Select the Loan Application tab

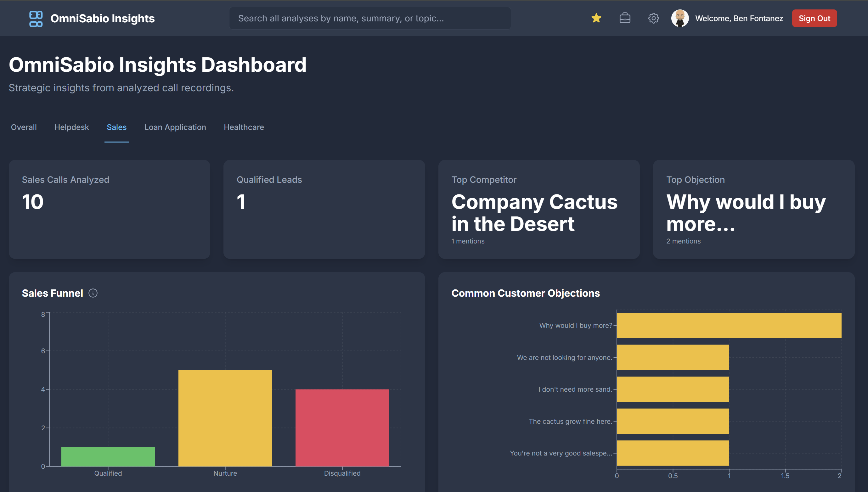(x=175, y=127)
